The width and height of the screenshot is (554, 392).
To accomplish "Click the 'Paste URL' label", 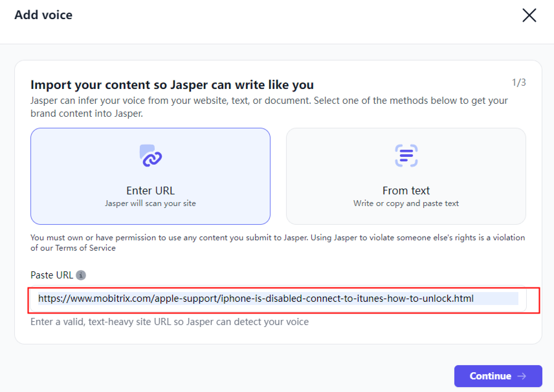I will 52,275.
